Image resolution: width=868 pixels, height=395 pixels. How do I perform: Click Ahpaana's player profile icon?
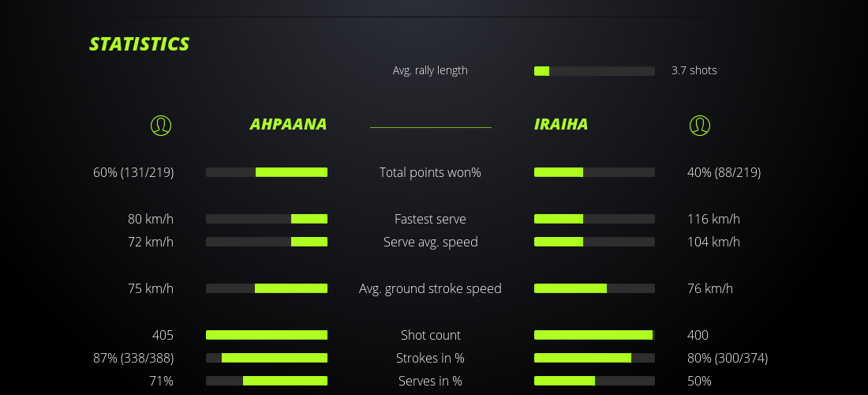tap(161, 125)
